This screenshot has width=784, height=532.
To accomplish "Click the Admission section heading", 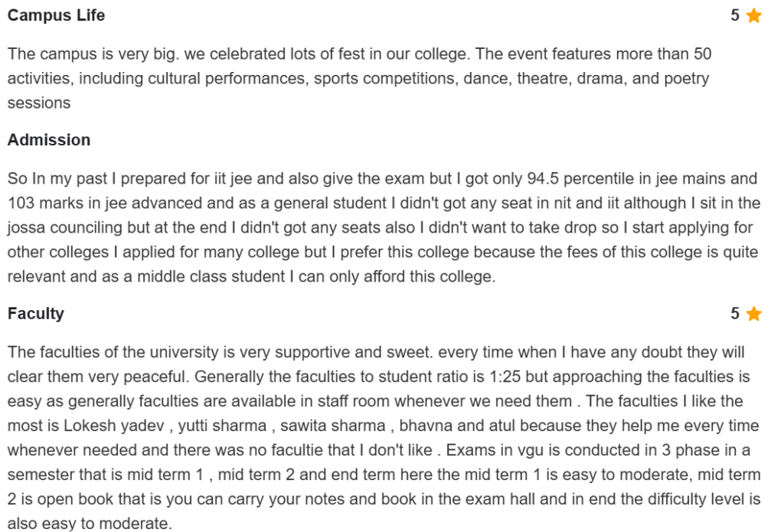I will point(49,140).
